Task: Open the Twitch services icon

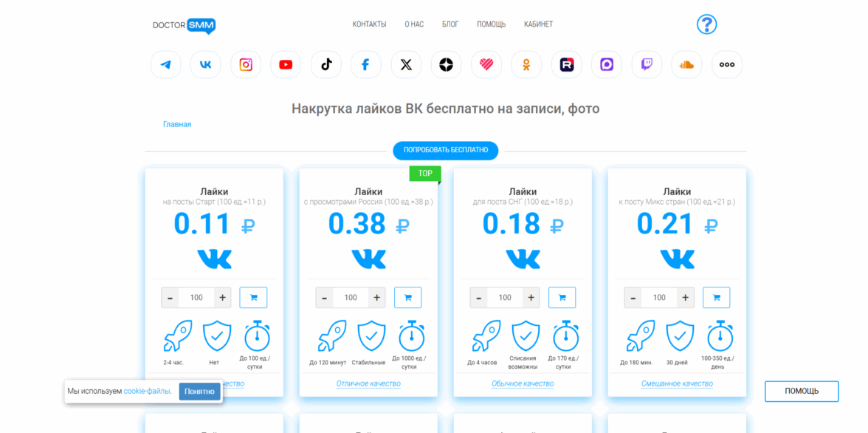Action: (647, 65)
